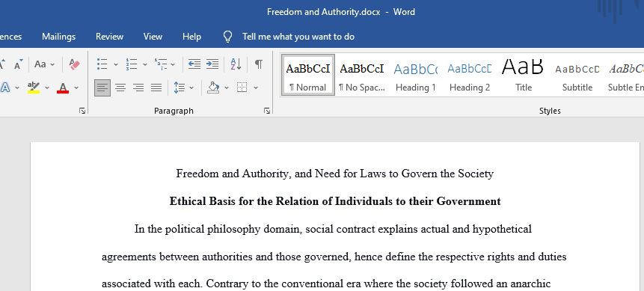The height and width of the screenshot is (291, 644).
Task: Open the Font settings dialog launcher
Action: click(x=82, y=111)
